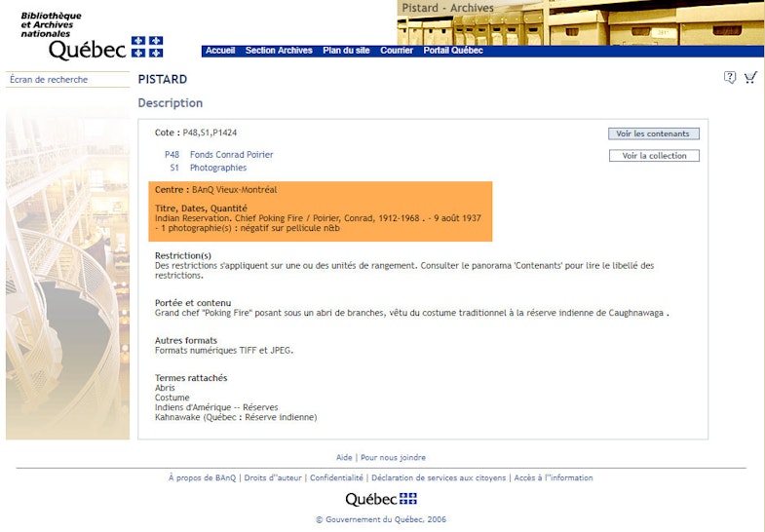Open the Photographies series link
Screen dimensions: 765x532
click(x=217, y=168)
